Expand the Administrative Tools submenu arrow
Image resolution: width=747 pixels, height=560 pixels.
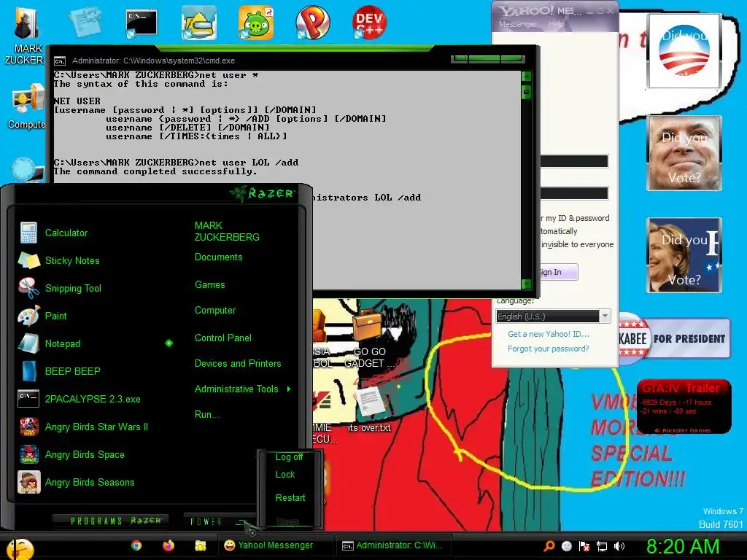tap(289, 389)
